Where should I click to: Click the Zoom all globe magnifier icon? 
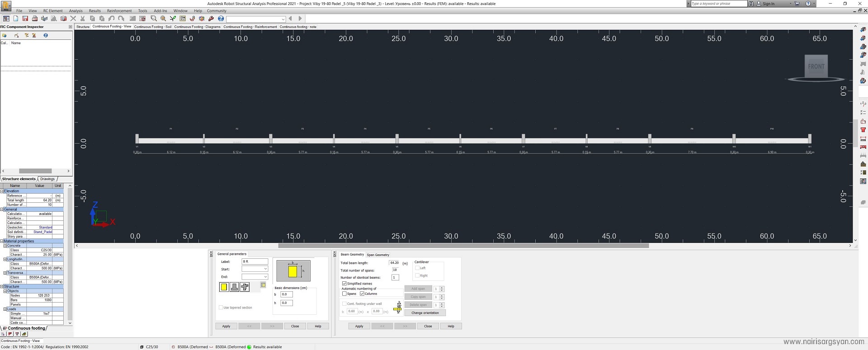point(163,19)
